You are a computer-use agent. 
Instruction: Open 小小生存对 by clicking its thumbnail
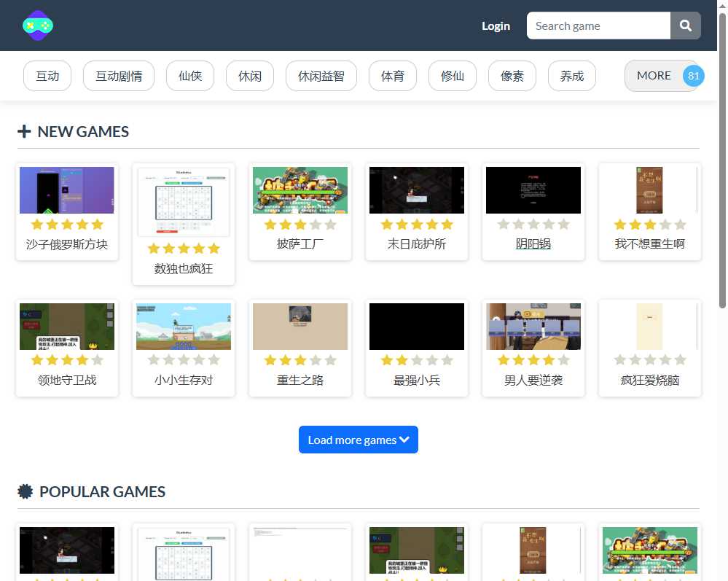(x=183, y=326)
